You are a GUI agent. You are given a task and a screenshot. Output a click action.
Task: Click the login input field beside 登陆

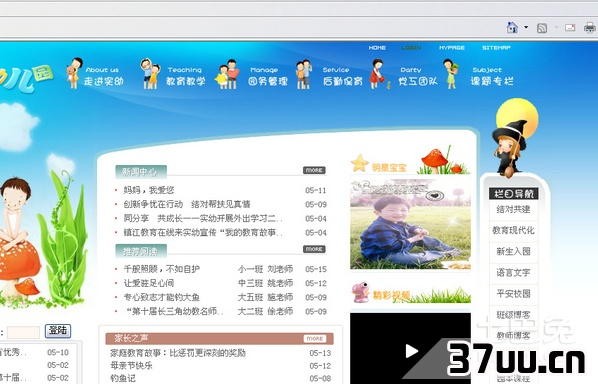point(23,332)
